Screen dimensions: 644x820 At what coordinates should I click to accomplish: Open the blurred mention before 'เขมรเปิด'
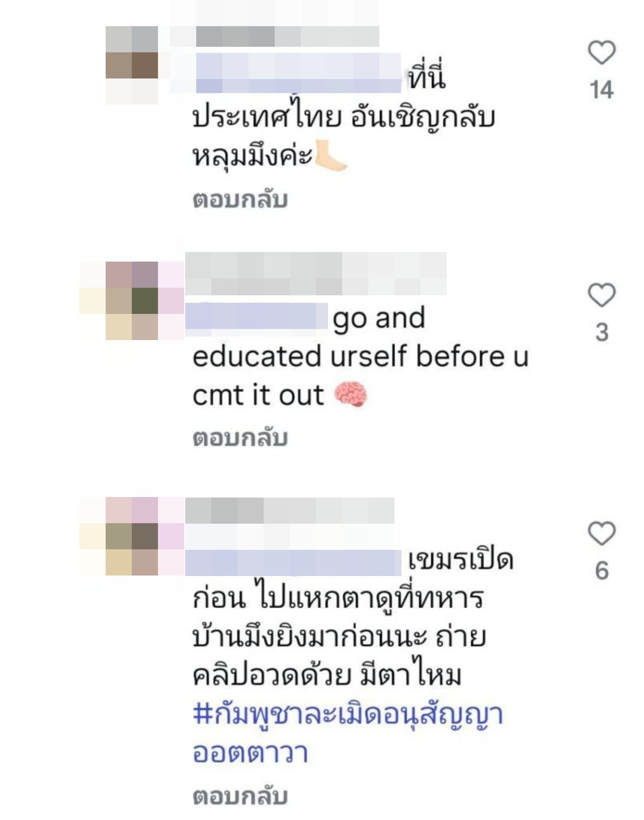tap(293, 563)
